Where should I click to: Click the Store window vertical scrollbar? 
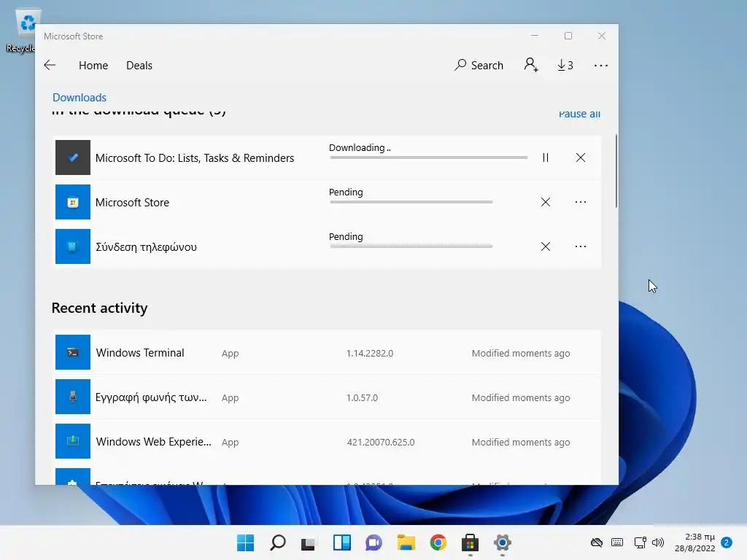coord(616,171)
